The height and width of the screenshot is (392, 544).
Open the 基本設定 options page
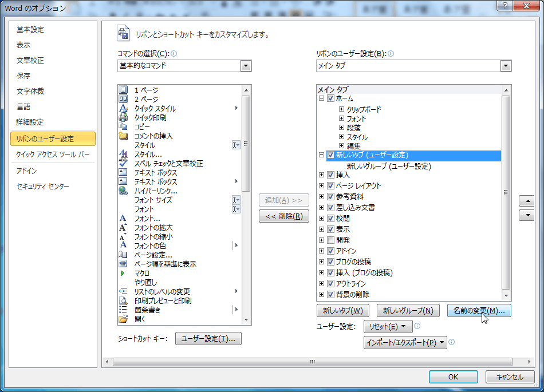30,29
